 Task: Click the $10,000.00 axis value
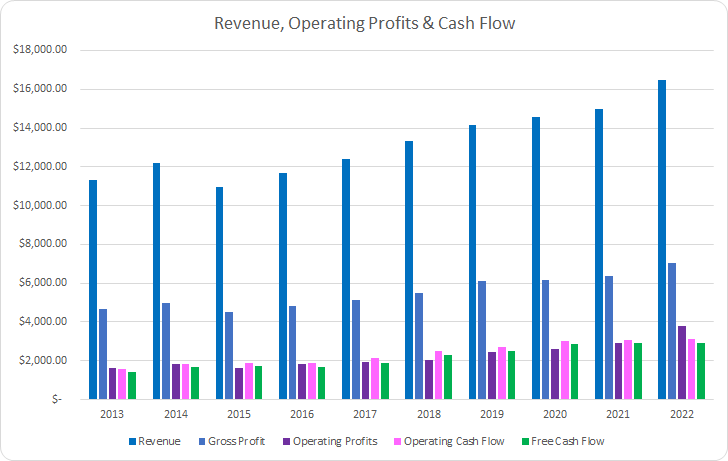[40, 205]
